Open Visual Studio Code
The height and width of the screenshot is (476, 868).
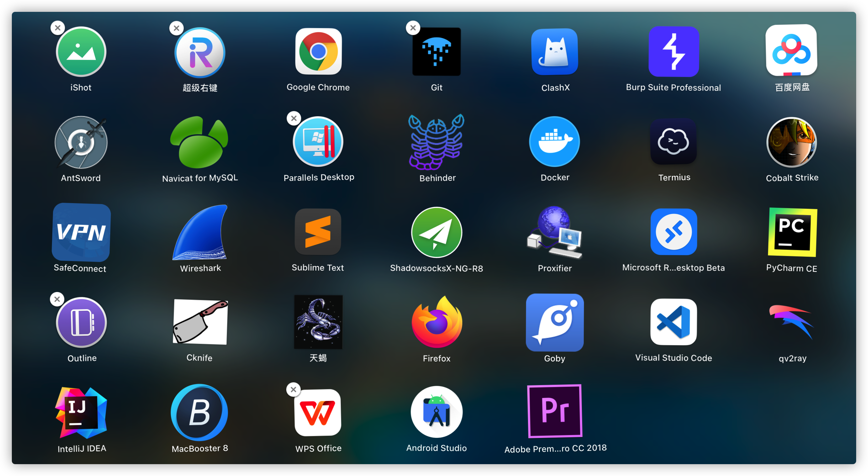673,322
